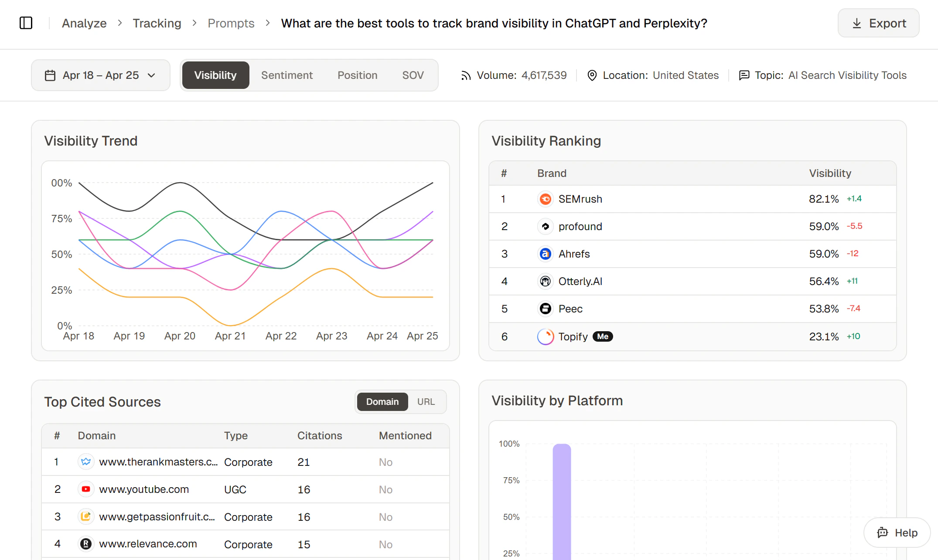938x560 pixels.
Task: Click the Otterly.AI brand logo
Action: (x=545, y=282)
